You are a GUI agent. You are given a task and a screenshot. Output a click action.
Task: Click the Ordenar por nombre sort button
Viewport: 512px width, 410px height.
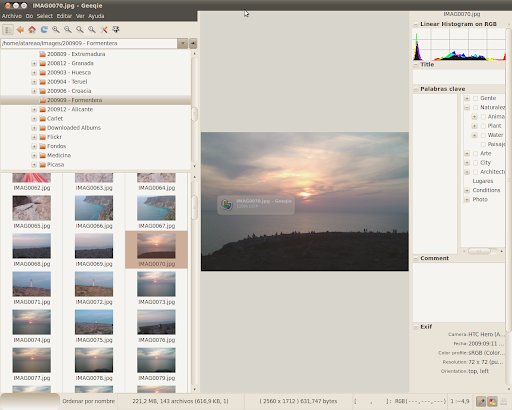pyautogui.click(x=89, y=401)
